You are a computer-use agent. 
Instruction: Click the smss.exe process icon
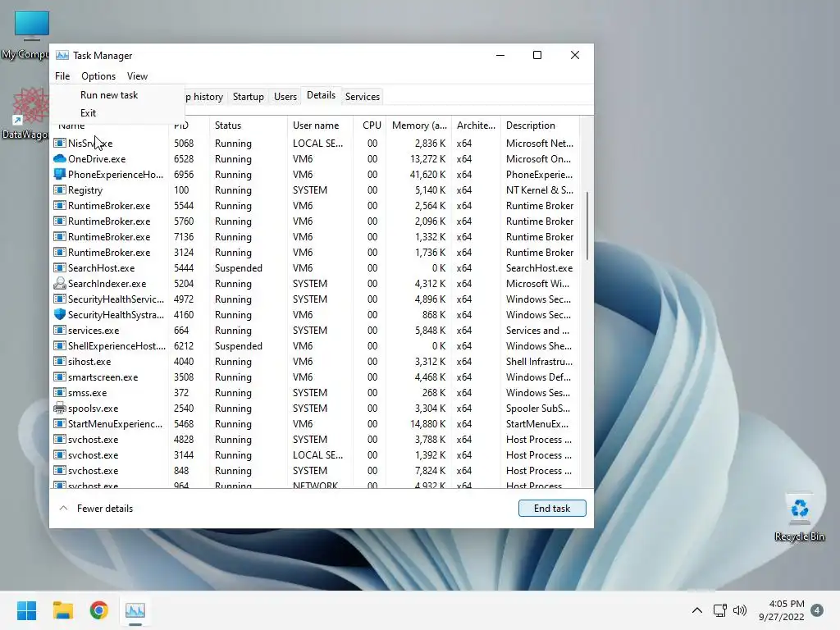pyautogui.click(x=59, y=393)
